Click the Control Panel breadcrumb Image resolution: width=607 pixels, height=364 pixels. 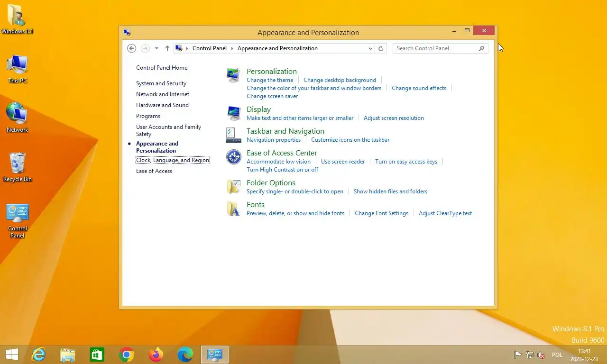(210, 48)
